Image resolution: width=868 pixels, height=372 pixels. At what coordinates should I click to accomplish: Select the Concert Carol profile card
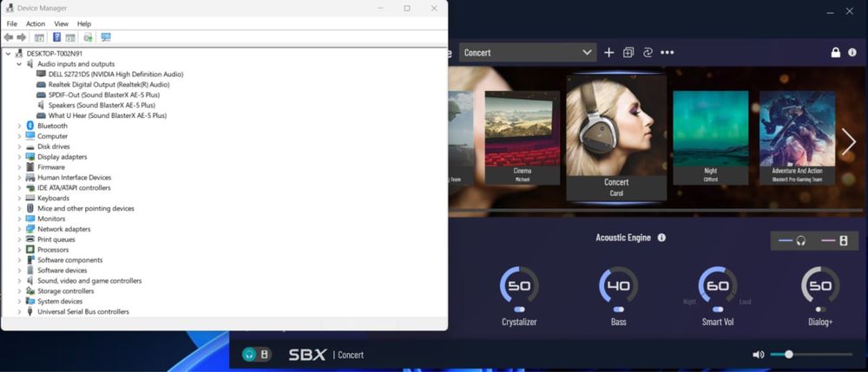(x=616, y=138)
